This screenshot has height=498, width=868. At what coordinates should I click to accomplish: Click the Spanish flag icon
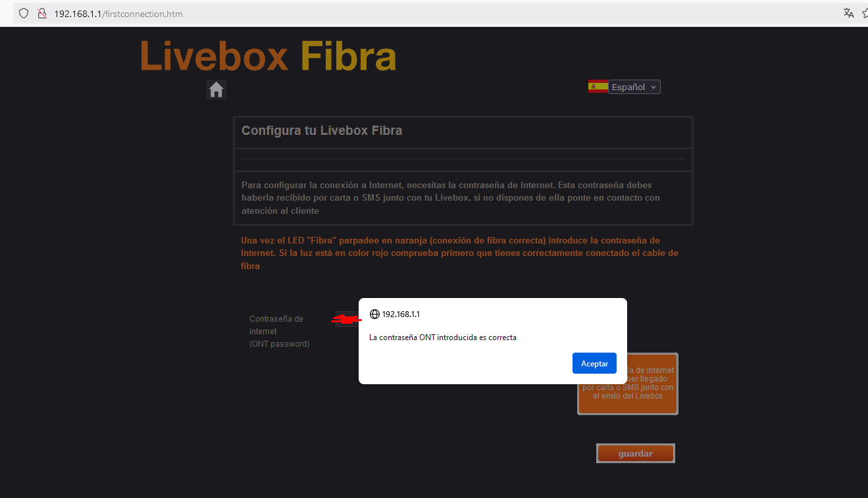pos(598,86)
